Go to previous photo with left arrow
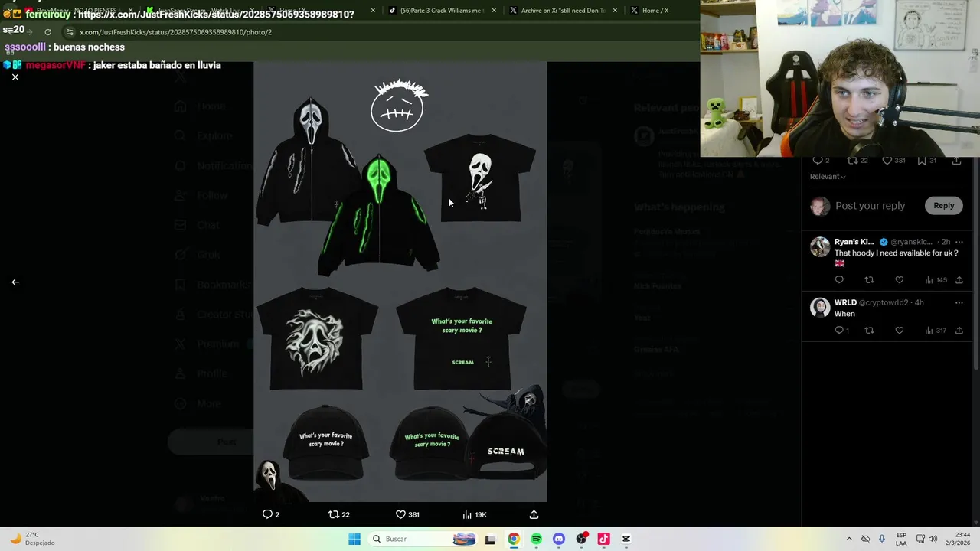This screenshot has height=551, width=980. [15, 282]
